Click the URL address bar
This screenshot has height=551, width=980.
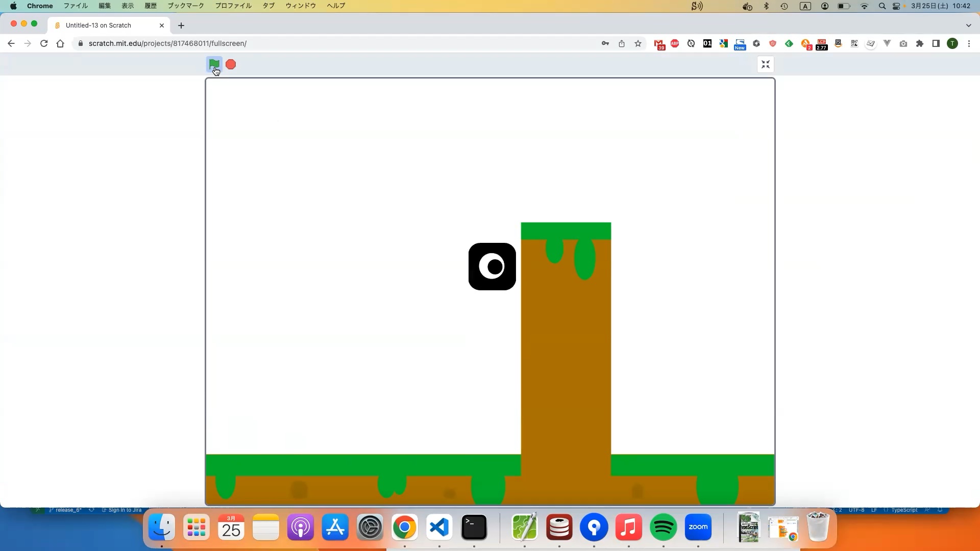337,43
